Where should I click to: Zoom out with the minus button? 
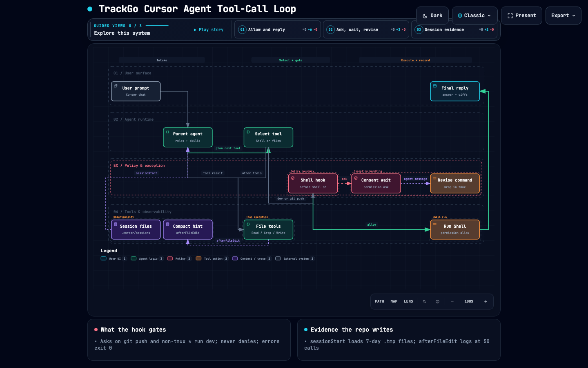452,302
